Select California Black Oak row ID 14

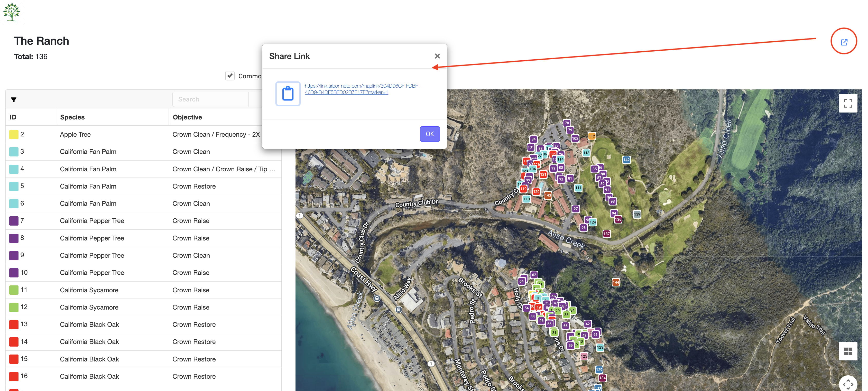(143, 342)
